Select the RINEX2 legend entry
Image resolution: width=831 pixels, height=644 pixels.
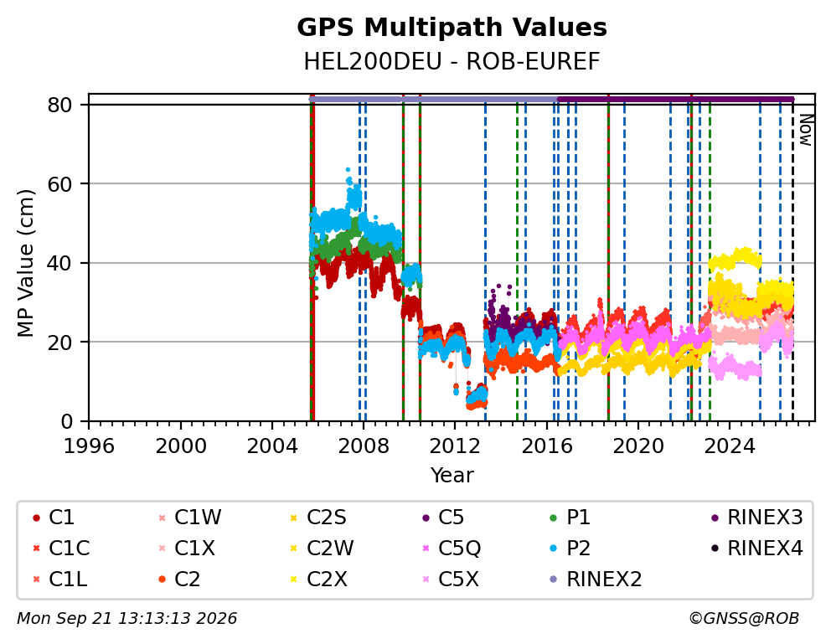(x=596, y=579)
